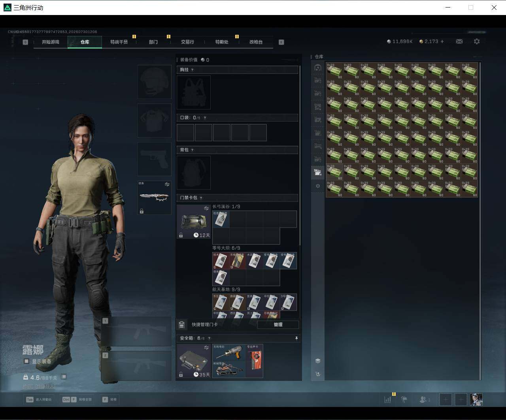Screen dimensions: 506x420
Task: Click the Ctrl F 转移全部 button
Action: [77, 399]
